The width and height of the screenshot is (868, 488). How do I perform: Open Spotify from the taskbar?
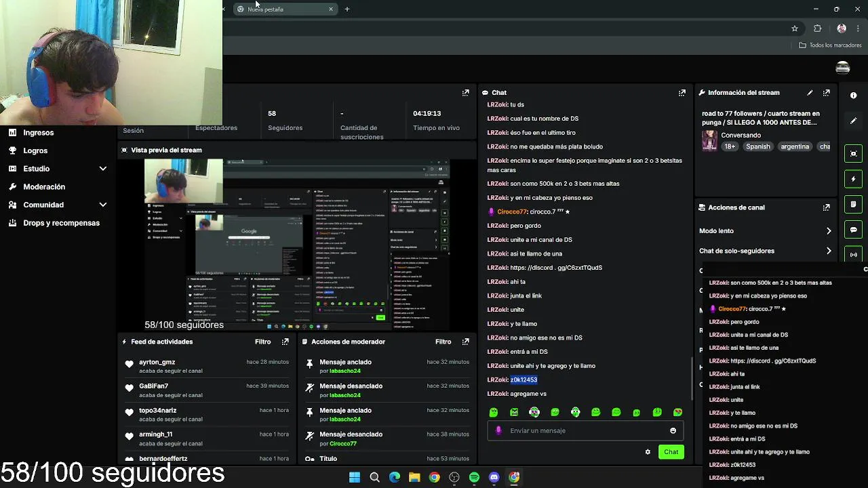(474, 477)
